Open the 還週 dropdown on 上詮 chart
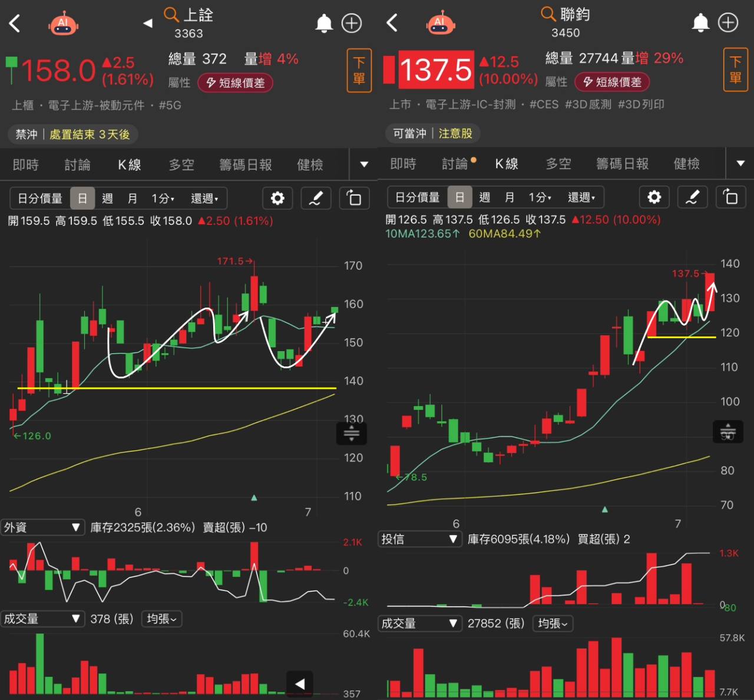This screenshot has width=754, height=700. 204,199
